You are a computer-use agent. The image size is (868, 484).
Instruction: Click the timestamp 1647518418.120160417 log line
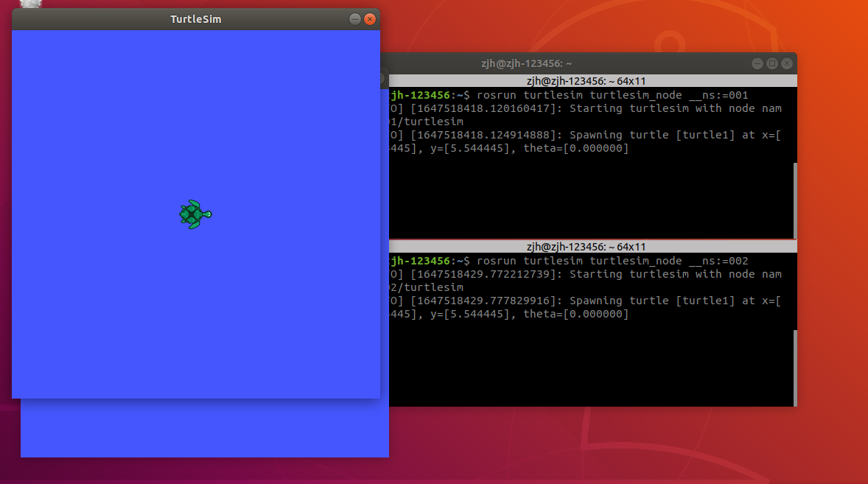pos(586,108)
